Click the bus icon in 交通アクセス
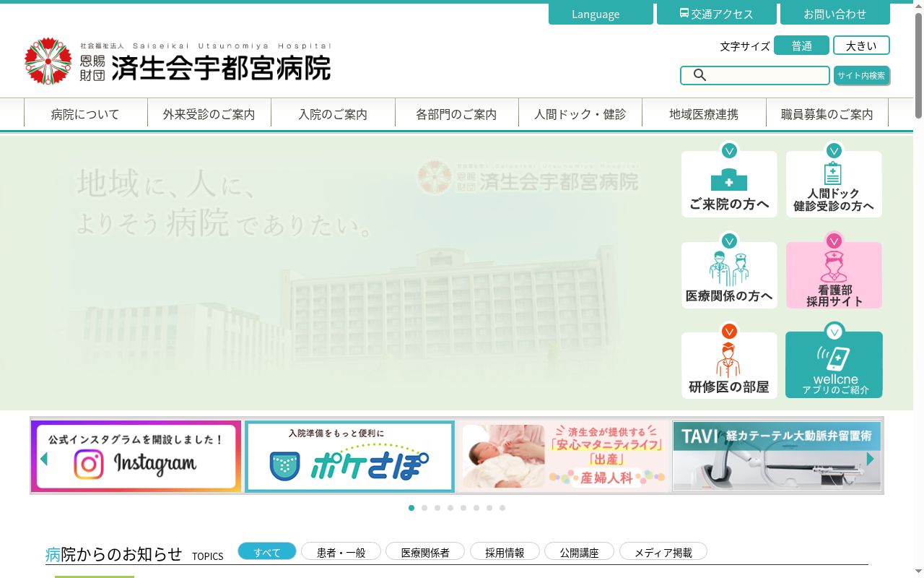The width and height of the screenshot is (924, 578). pos(684,14)
